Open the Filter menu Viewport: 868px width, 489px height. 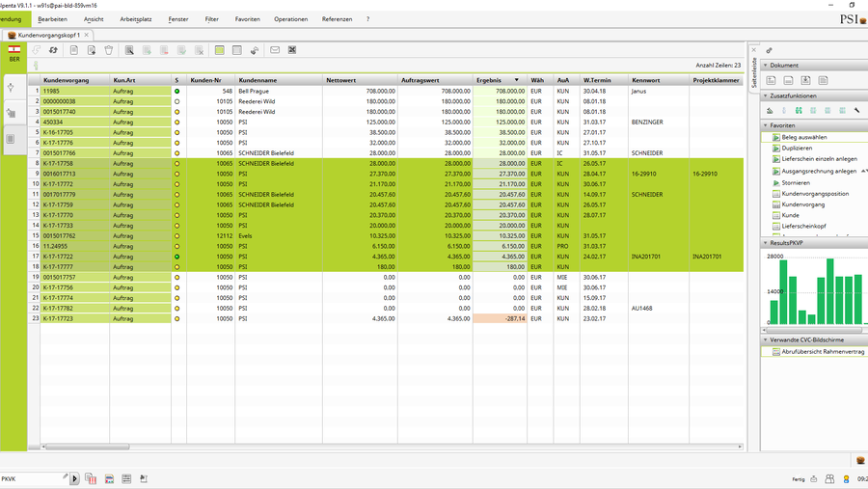pyautogui.click(x=211, y=19)
